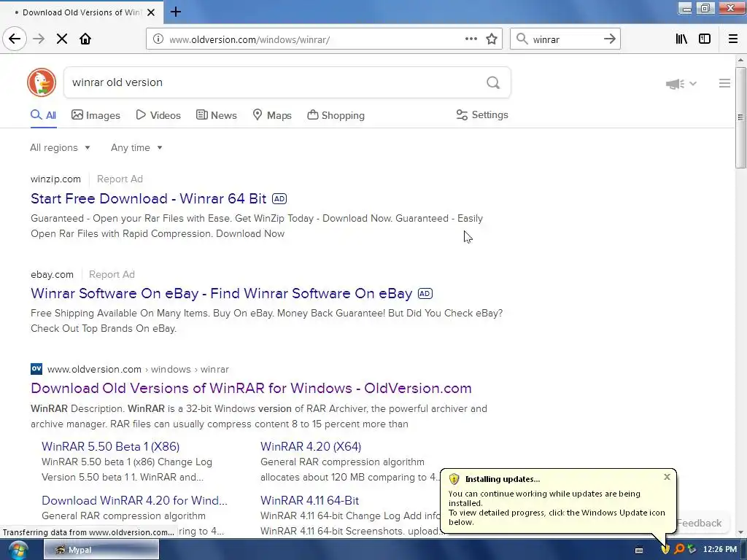Select the Download Old Versions browser tab
The image size is (747, 560).
pos(82,12)
